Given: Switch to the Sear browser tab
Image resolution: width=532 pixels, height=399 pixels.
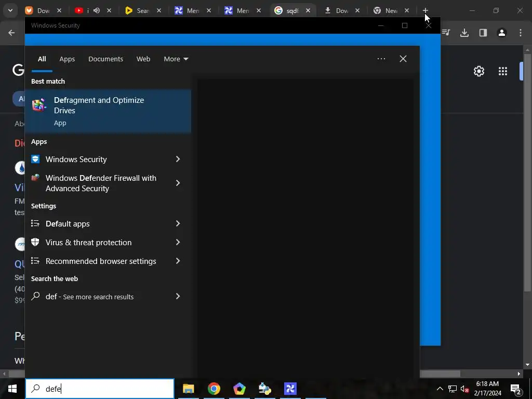Looking at the screenshot, I should [142, 10].
